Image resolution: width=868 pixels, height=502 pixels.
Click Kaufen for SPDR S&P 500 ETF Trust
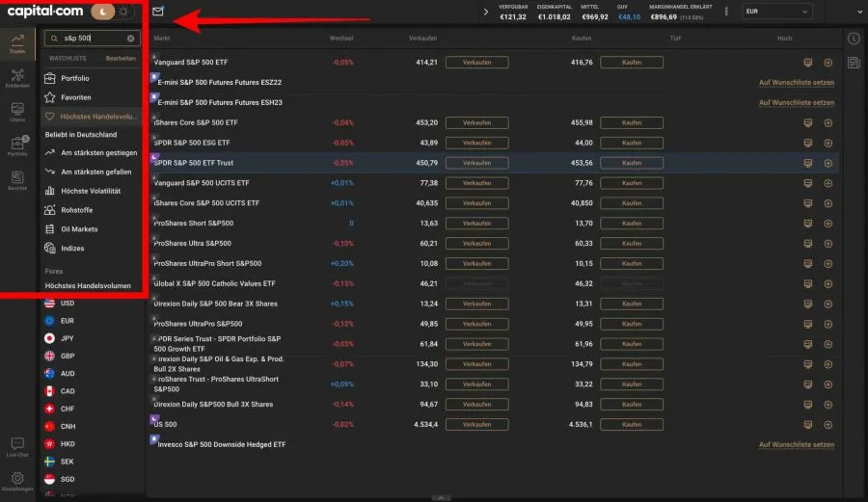(x=632, y=163)
